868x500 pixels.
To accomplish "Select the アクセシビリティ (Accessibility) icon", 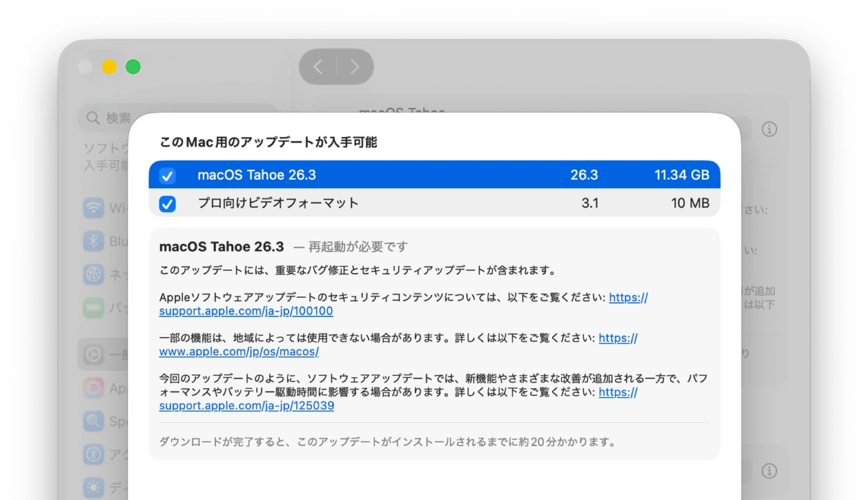I will [95, 454].
